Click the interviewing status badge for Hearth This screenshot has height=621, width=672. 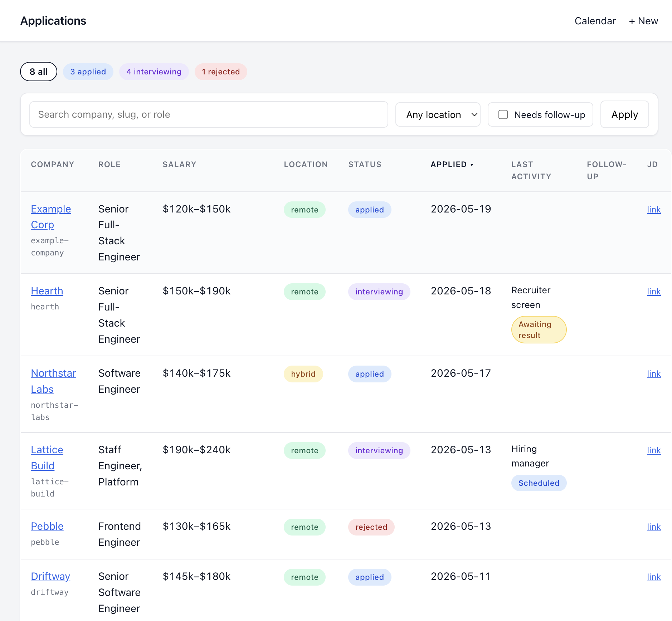coord(379,292)
